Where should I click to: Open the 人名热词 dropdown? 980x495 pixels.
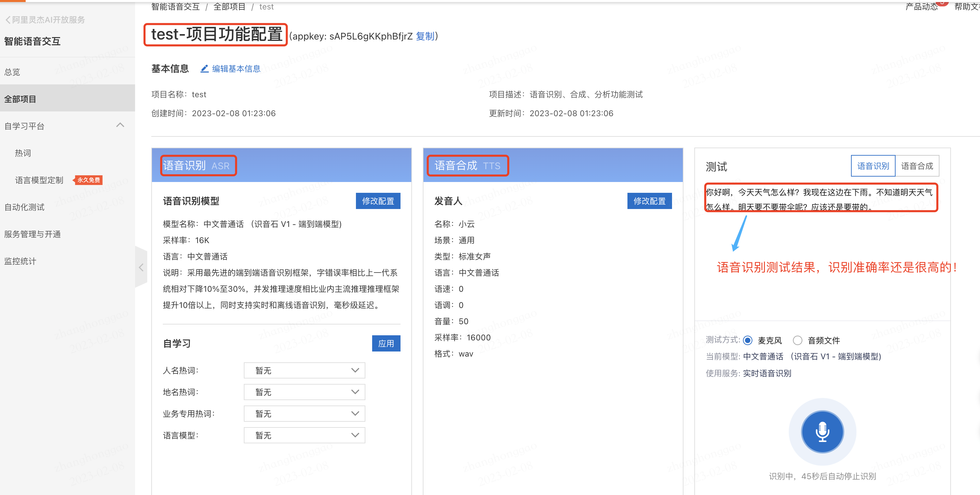304,370
